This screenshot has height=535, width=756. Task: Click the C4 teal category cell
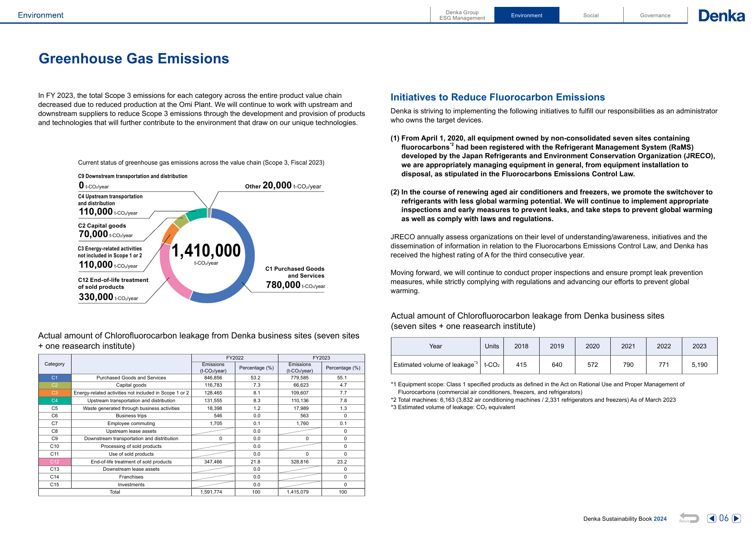click(55, 400)
